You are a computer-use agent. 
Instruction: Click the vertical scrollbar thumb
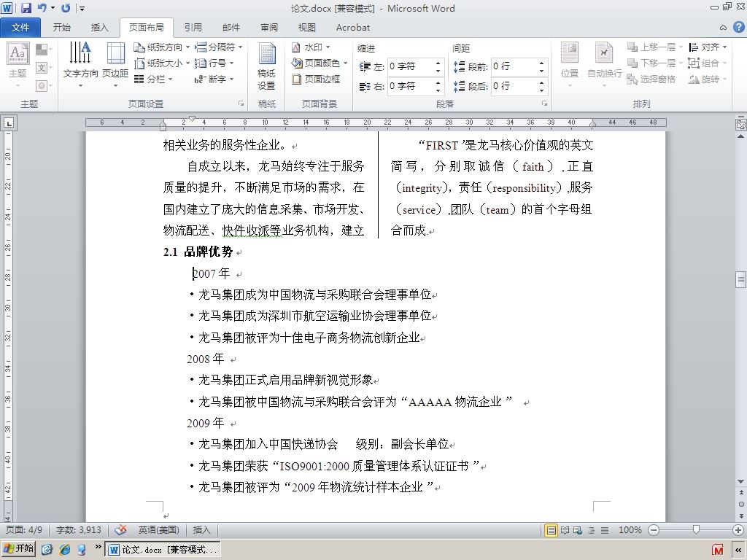741,279
